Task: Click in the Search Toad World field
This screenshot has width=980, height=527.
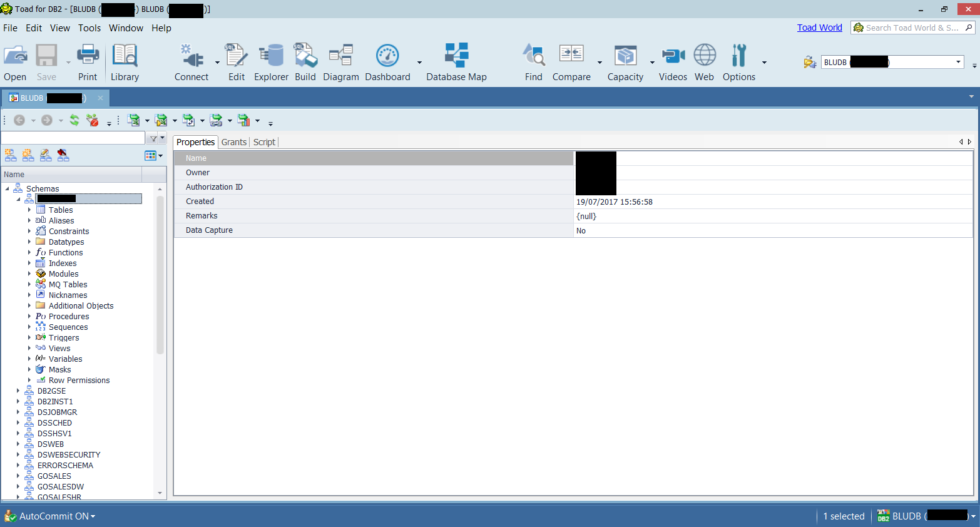Action: coord(912,28)
